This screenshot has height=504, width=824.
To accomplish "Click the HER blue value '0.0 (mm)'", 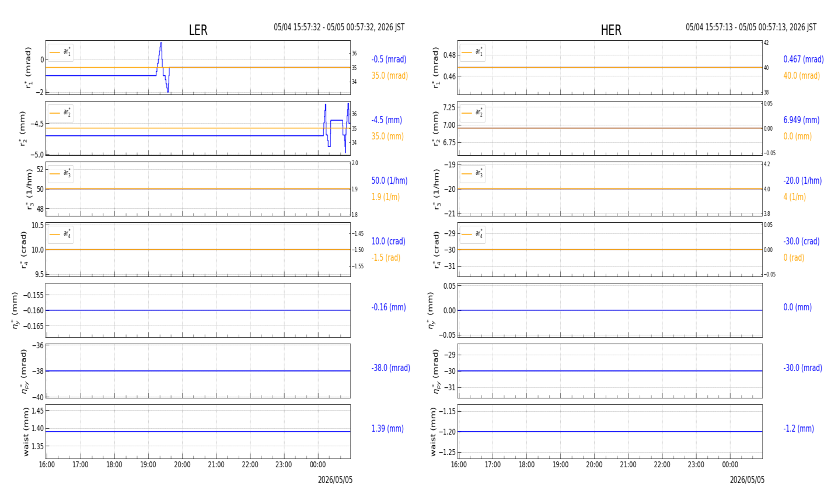I will [x=797, y=307].
